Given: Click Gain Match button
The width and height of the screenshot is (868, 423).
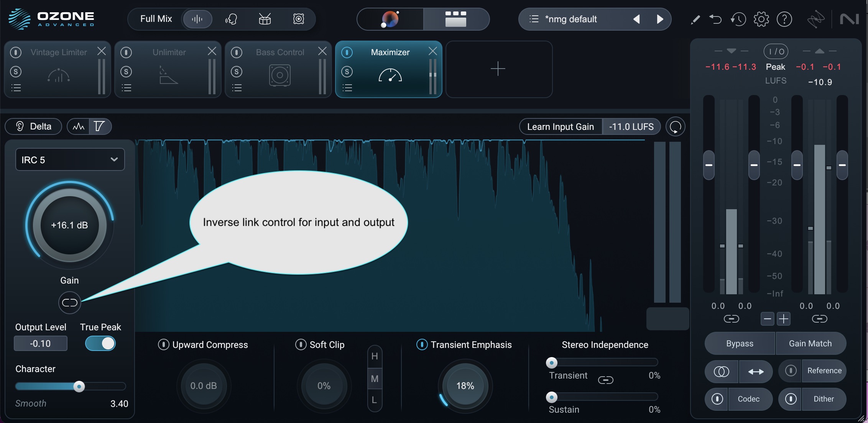Looking at the screenshot, I should point(810,344).
